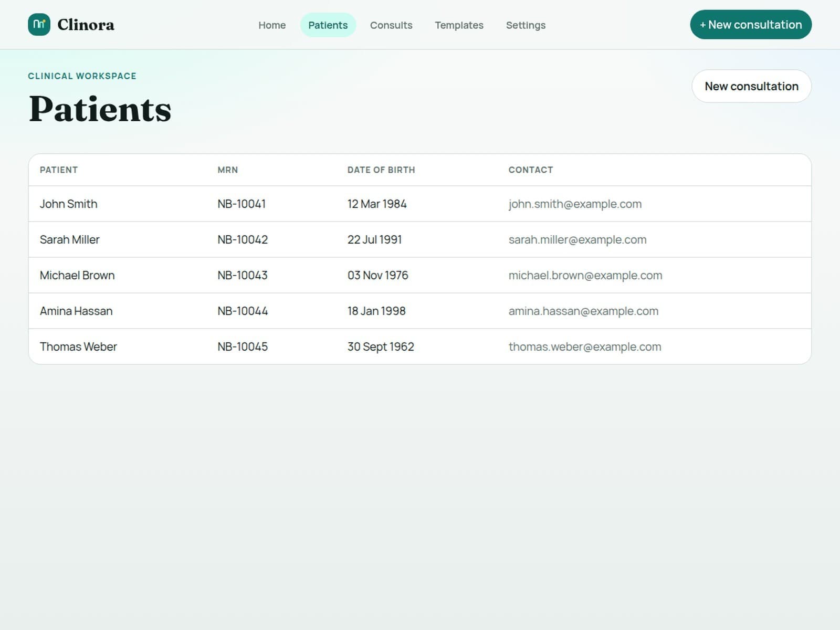
Task: Open the Consults nav item
Action: point(391,25)
